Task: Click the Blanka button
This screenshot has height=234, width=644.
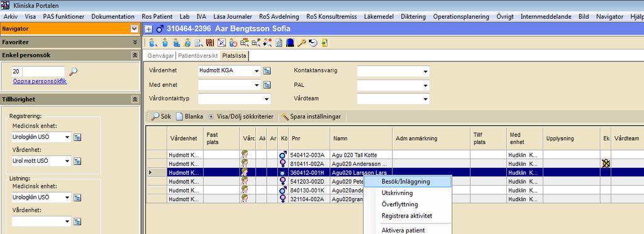Action: (190, 116)
